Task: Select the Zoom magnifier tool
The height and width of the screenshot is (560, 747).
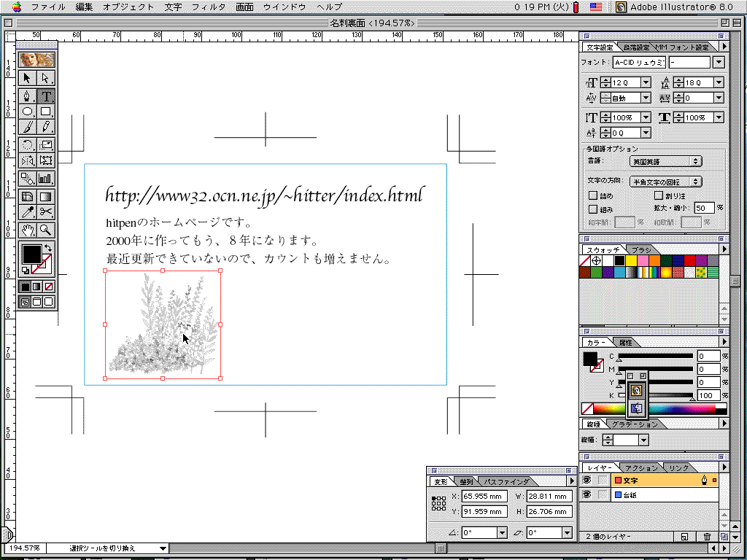Action: [46, 230]
